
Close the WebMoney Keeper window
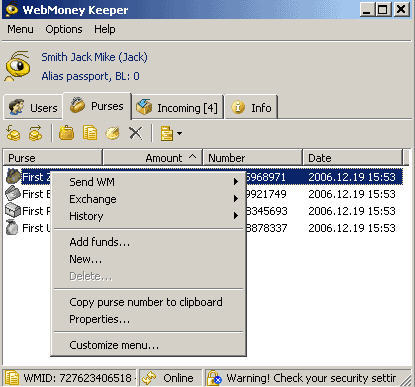pyautogui.click(x=401, y=10)
